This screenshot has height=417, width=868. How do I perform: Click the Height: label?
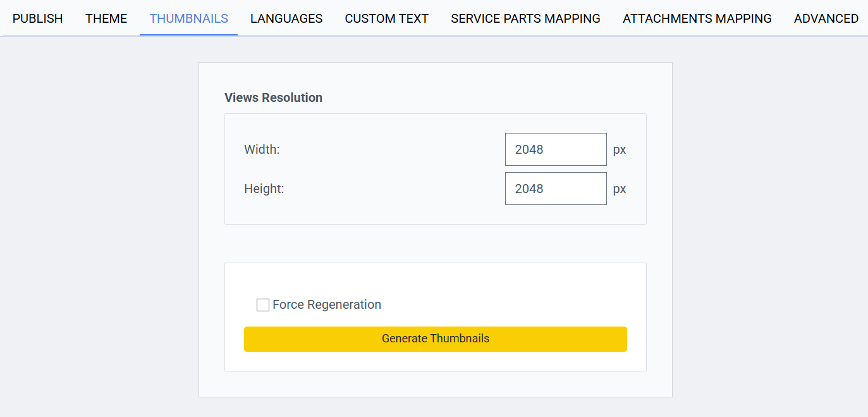(264, 189)
